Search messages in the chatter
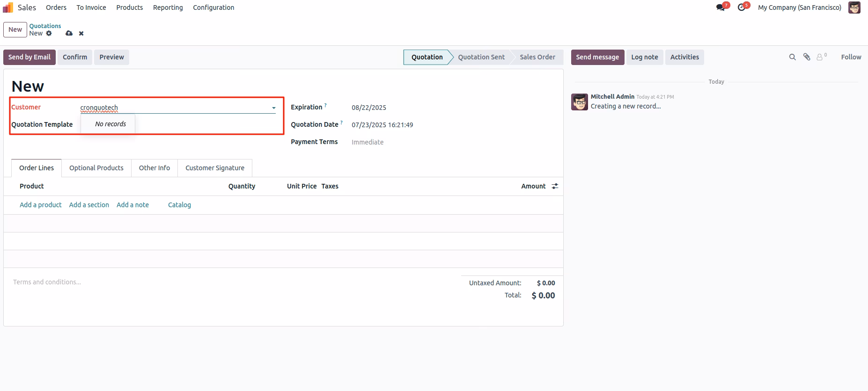Screen dimensions: 868x391 tap(792, 57)
